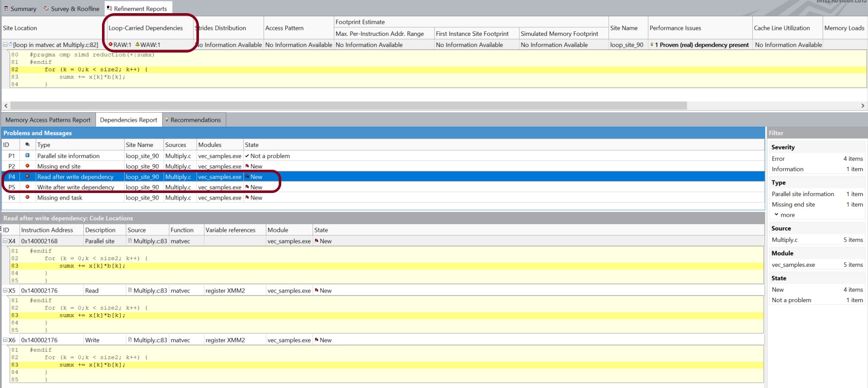
Task: Collapse the X6 code location snippet
Action: [x=5, y=340]
